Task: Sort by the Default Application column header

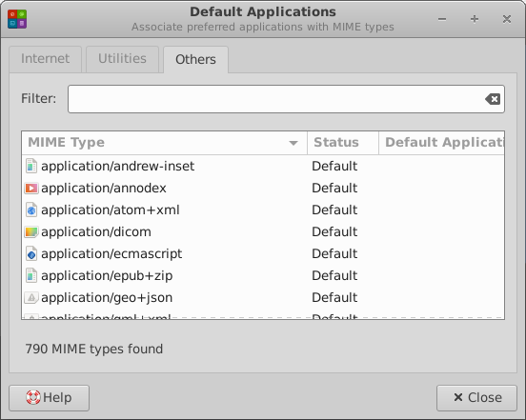Action: (441, 143)
